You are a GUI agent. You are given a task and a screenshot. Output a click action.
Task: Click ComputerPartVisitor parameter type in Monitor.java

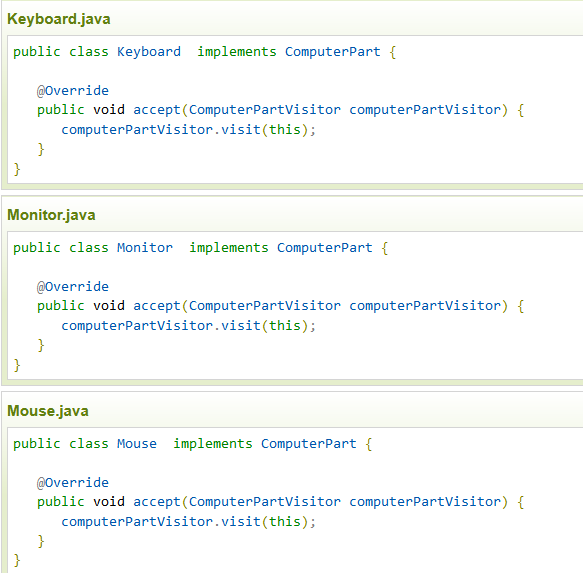tap(265, 306)
